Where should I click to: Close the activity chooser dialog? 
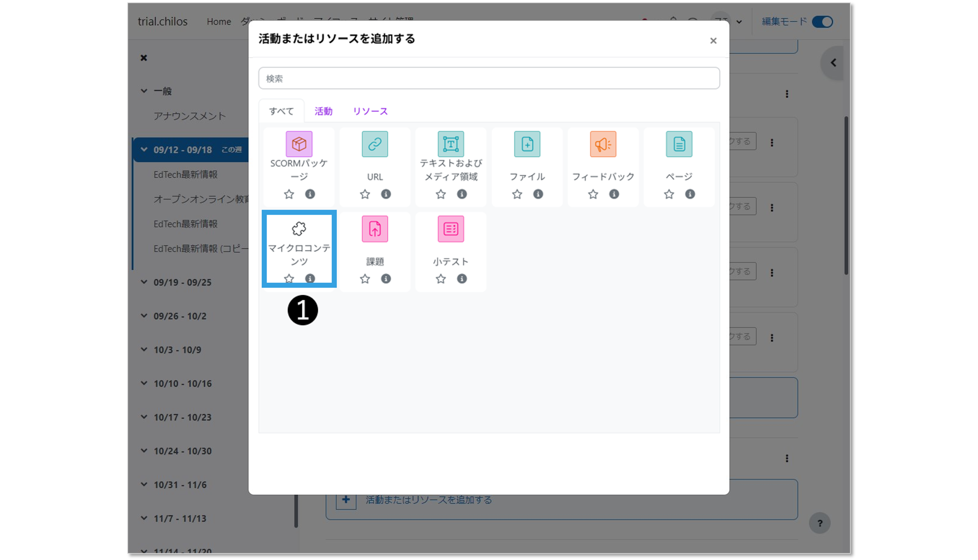(x=713, y=41)
